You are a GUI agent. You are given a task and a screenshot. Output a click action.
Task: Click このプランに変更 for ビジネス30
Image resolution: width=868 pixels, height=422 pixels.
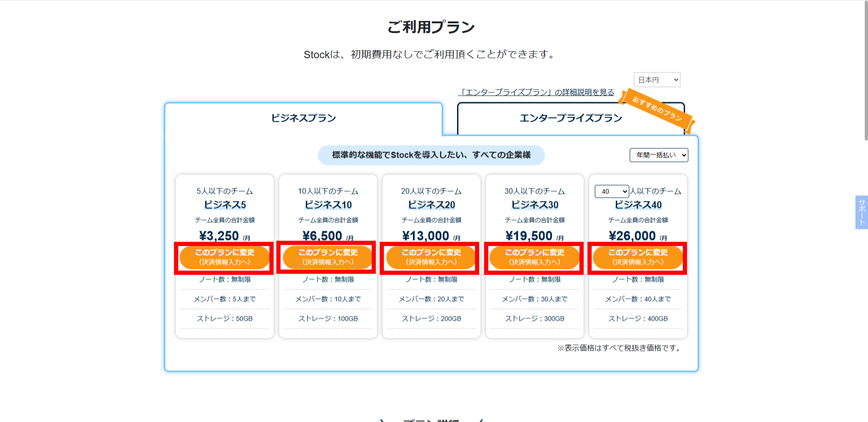(534, 257)
